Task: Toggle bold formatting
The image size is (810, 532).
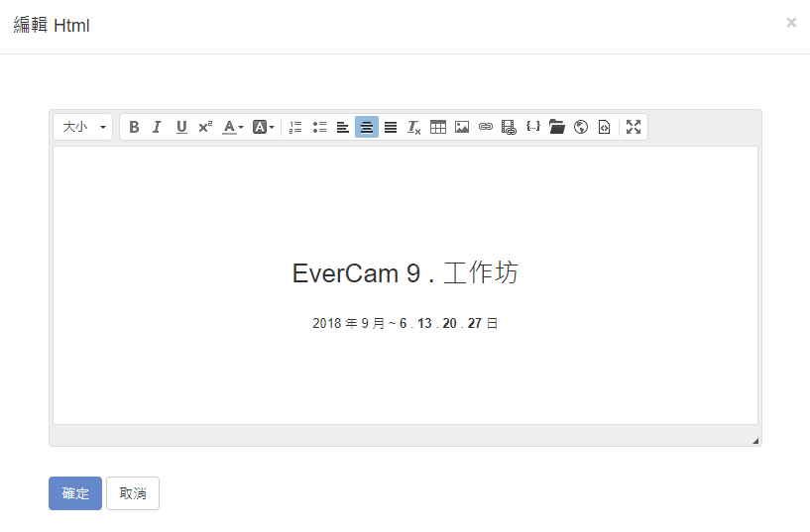Action: coord(134,127)
